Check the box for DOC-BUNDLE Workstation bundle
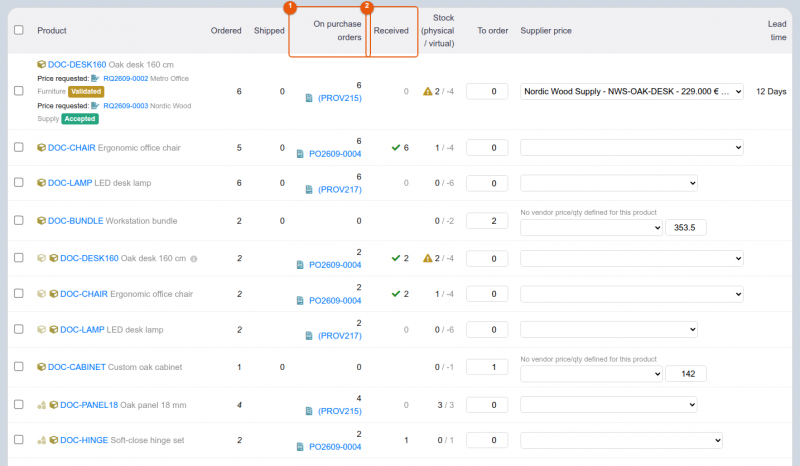The image size is (800, 466). pyautogui.click(x=19, y=220)
